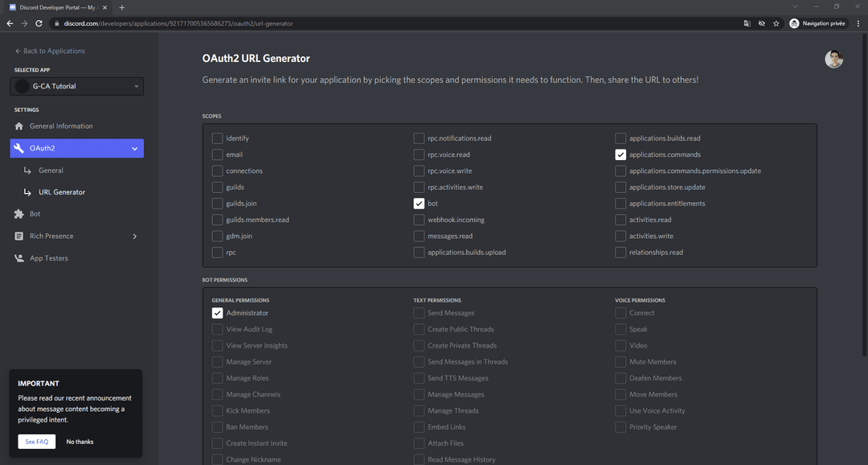Click the Rich Presence document icon

tap(18, 236)
